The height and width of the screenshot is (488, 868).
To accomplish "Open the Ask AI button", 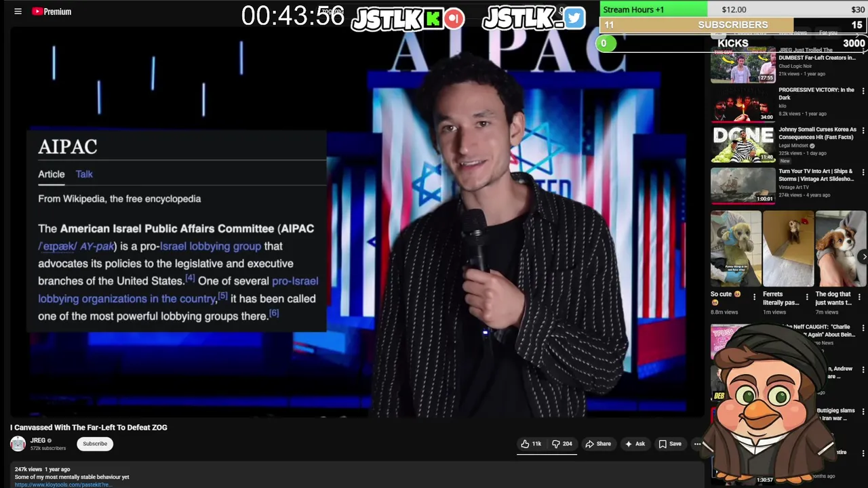I will [635, 444].
